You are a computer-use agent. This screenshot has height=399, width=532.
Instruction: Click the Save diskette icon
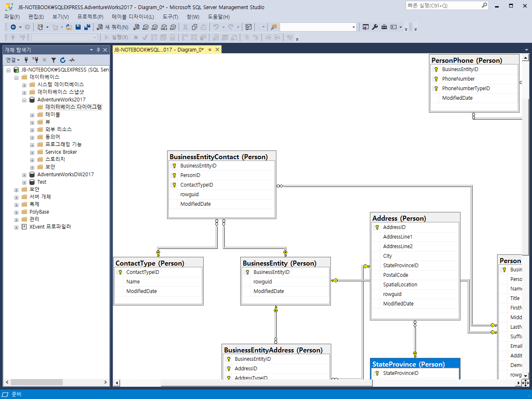pos(78,27)
